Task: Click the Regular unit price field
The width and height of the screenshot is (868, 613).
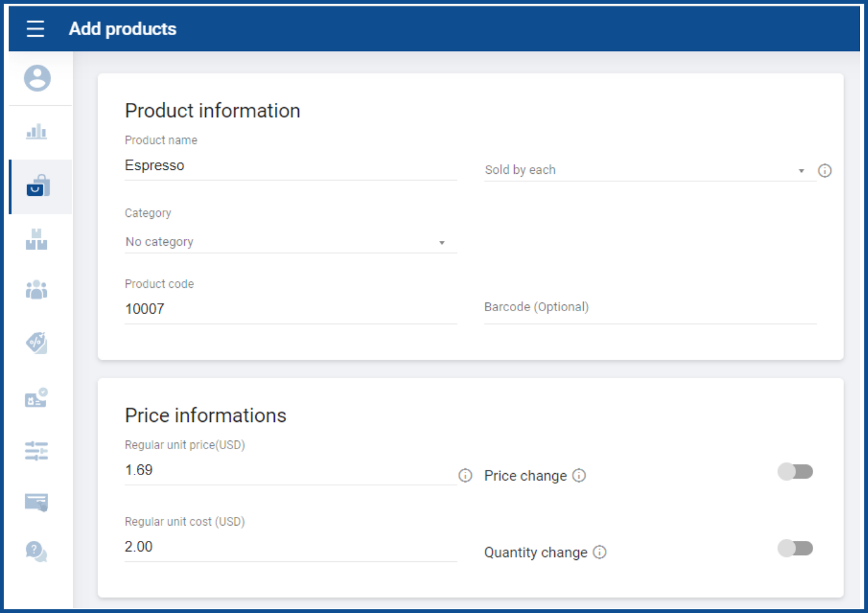Action: (x=290, y=470)
